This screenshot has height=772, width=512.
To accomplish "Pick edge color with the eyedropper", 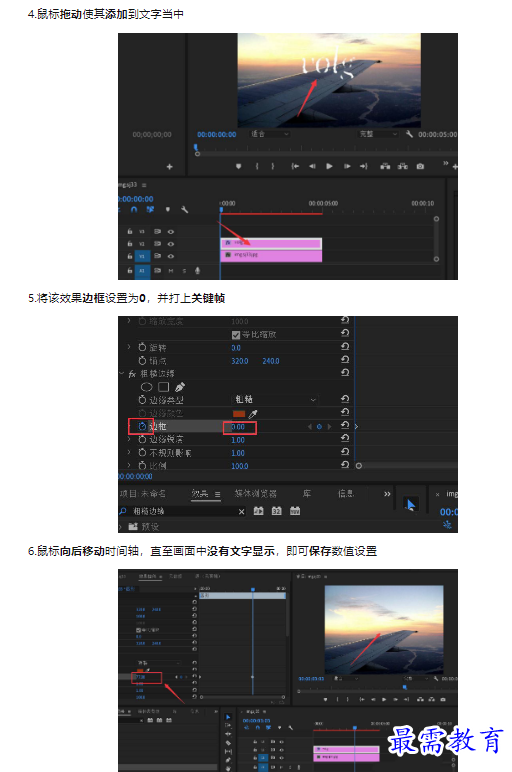I will (253, 414).
